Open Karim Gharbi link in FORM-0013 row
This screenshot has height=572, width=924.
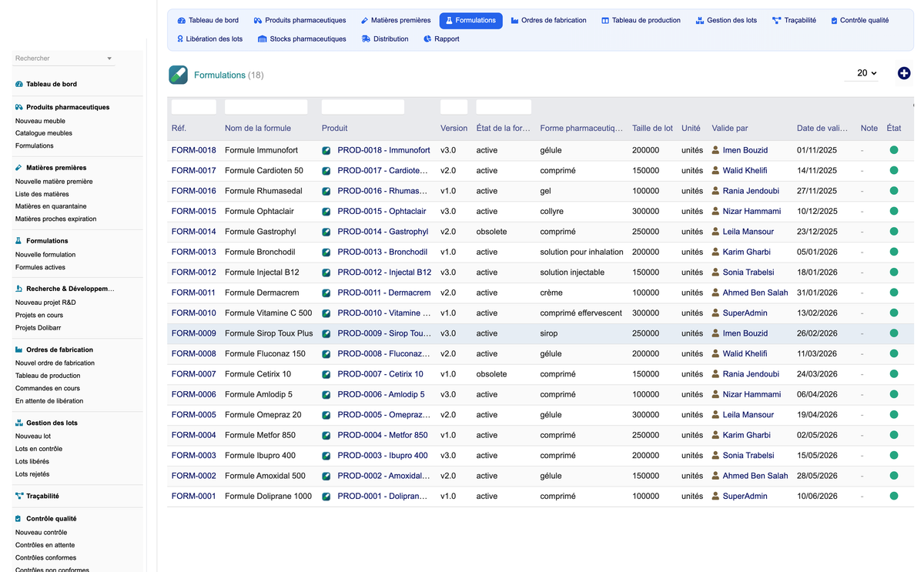click(x=746, y=252)
